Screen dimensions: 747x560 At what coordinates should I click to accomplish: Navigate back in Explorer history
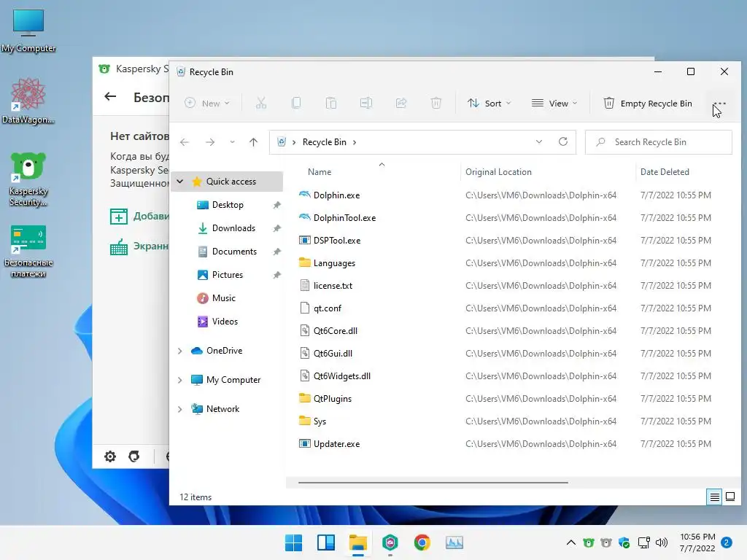pyautogui.click(x=185, y=142)
